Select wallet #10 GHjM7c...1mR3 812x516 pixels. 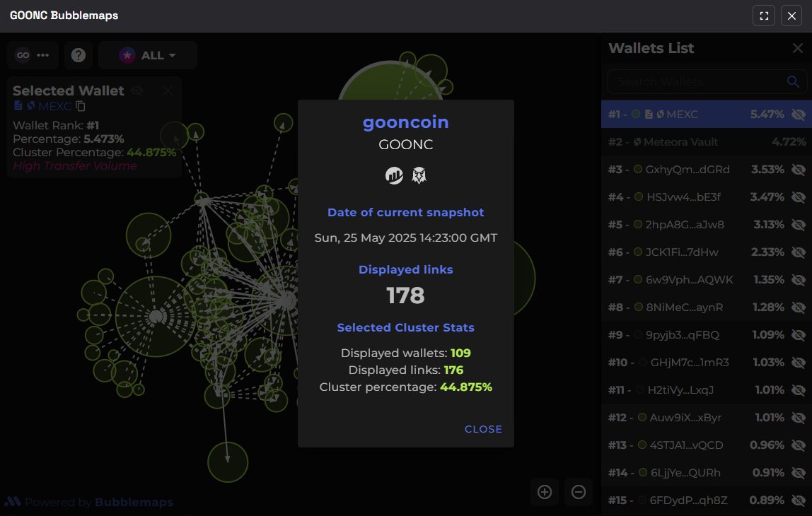707,363
